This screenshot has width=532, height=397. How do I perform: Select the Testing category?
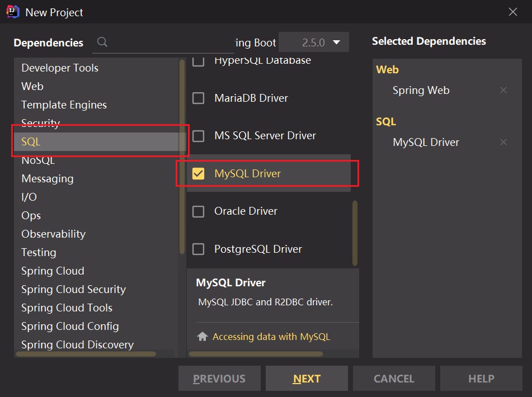pos(96,253)
